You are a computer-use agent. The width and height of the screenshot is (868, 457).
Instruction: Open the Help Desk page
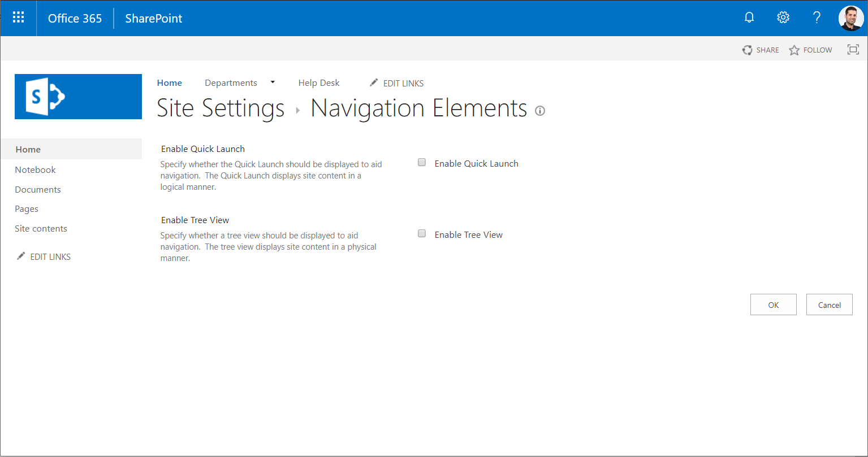click(318, 82)
